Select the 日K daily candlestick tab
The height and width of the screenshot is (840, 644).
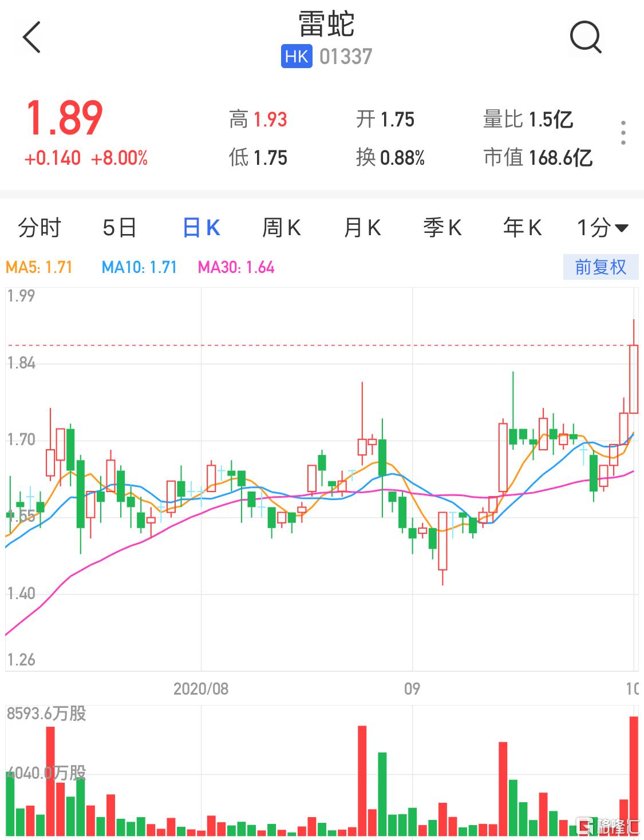pyautogui.click(x=201, y=228)
